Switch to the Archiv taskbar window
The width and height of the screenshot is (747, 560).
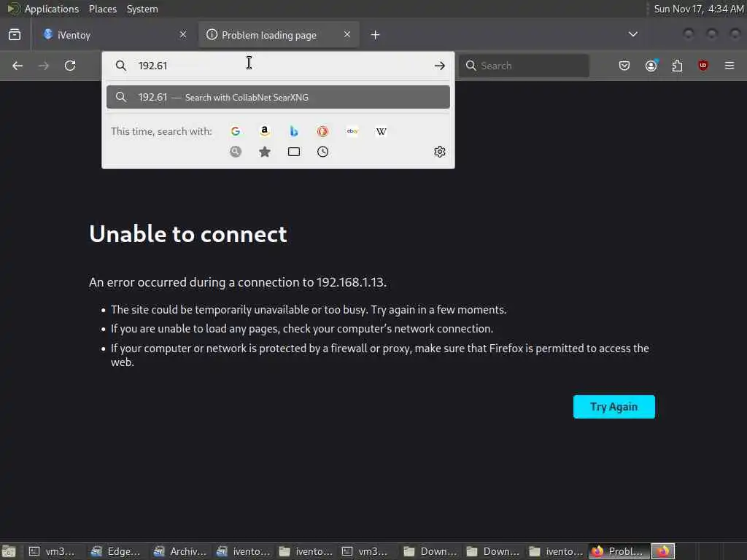point(181,551)
